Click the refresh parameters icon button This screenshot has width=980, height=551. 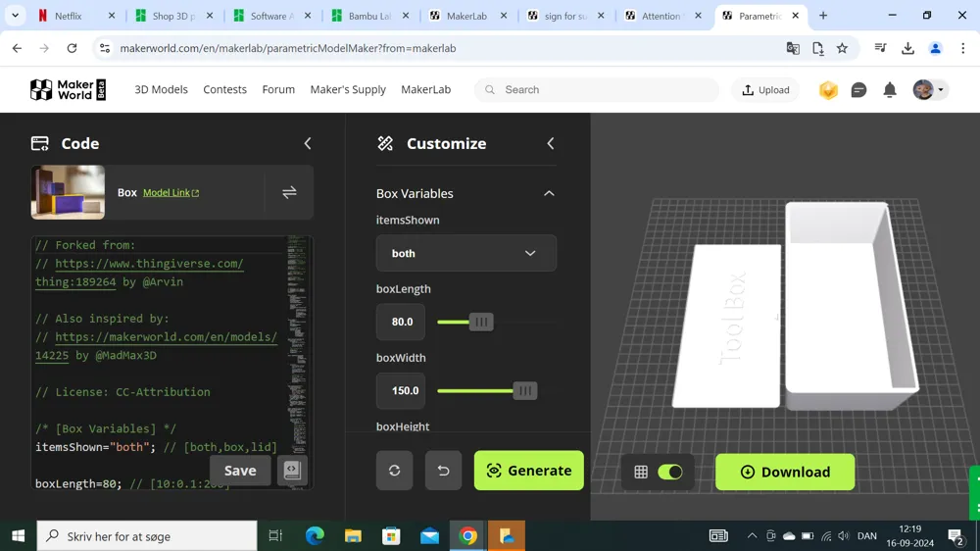click(x=394, y=471)
